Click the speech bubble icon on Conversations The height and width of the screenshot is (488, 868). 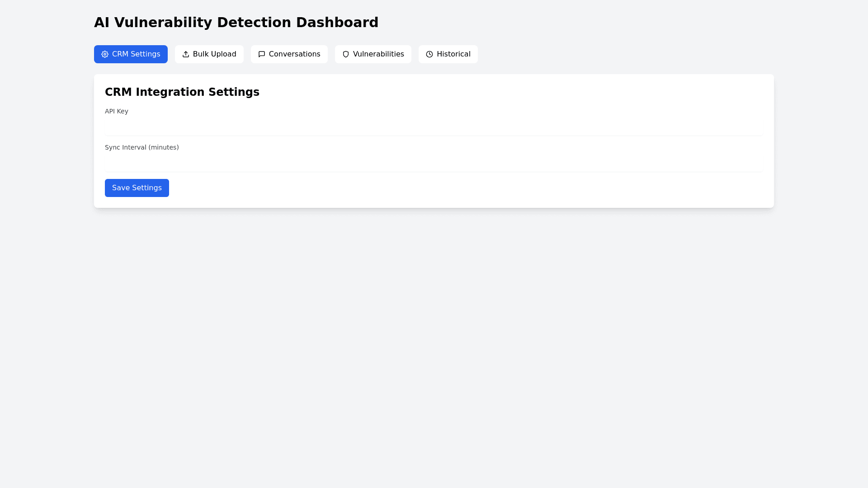(262, 54)
